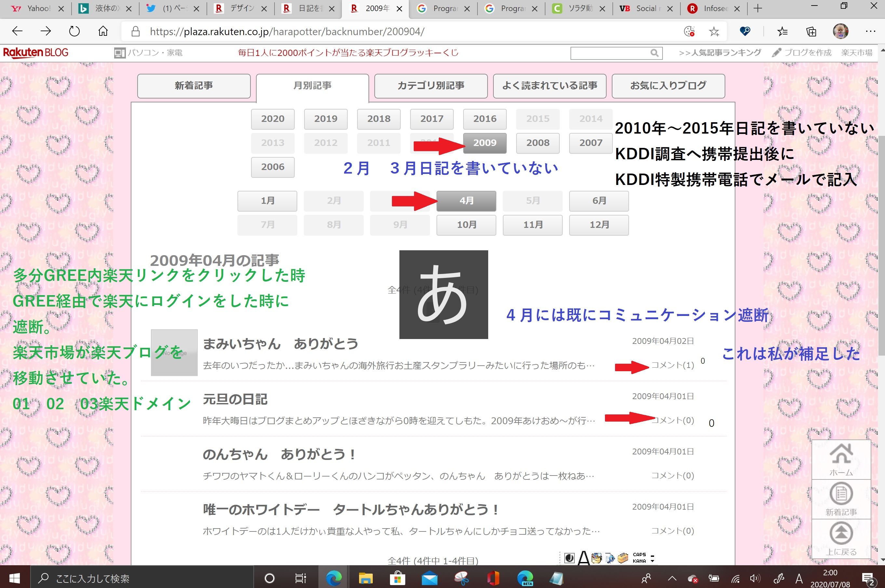885x588 pixels.
Task: Open the cookie blocked indicator in address bar
Action: [689, 32]
